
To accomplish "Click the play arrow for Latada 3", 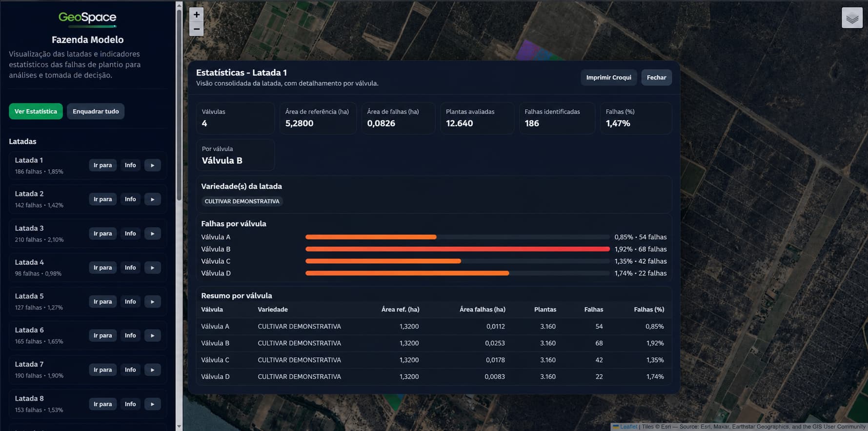I will [x=153, y=234].
